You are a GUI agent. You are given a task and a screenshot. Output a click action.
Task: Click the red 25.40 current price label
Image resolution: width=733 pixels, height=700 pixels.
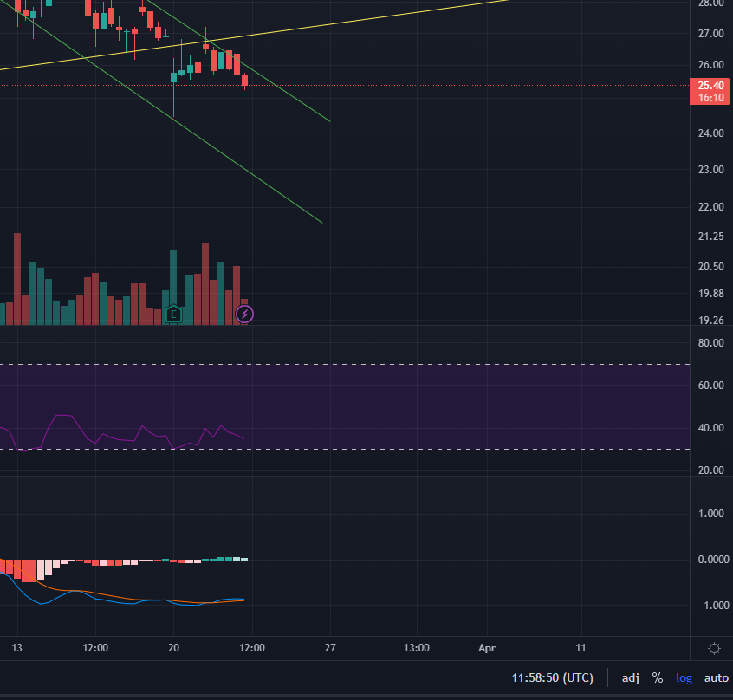(710, 85)
